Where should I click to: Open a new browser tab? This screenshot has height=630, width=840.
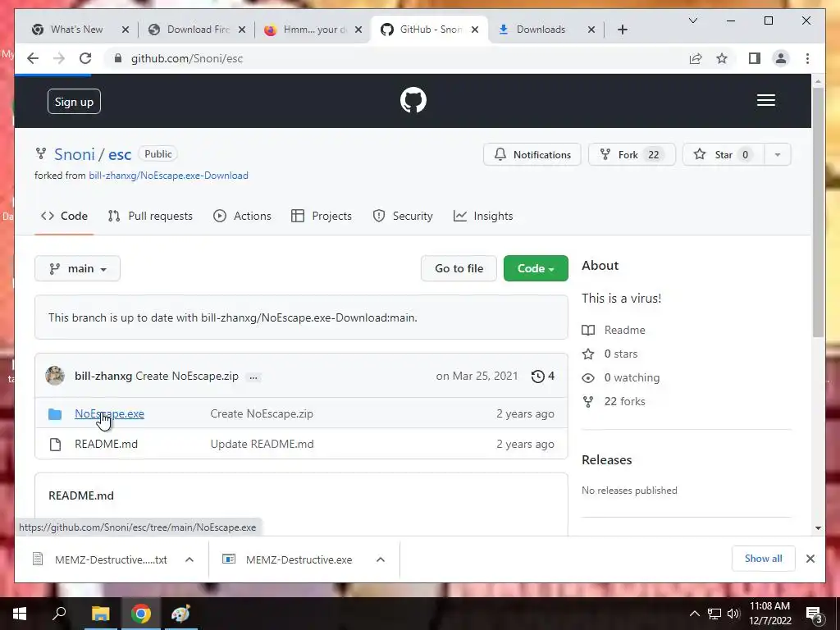click(622, 30)
